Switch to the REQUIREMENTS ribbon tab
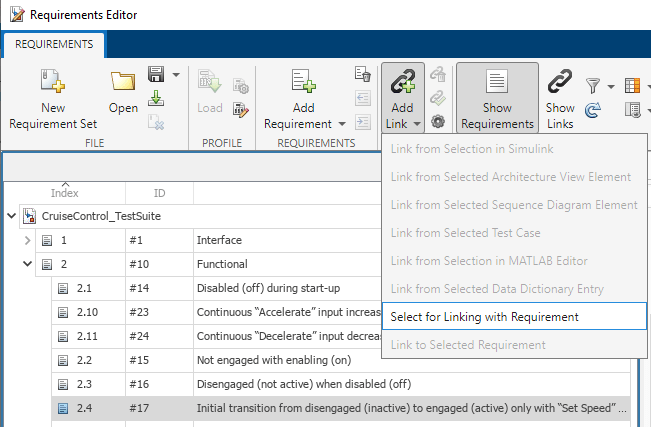This screenshot has height=427, width=651. pos(54,44)
